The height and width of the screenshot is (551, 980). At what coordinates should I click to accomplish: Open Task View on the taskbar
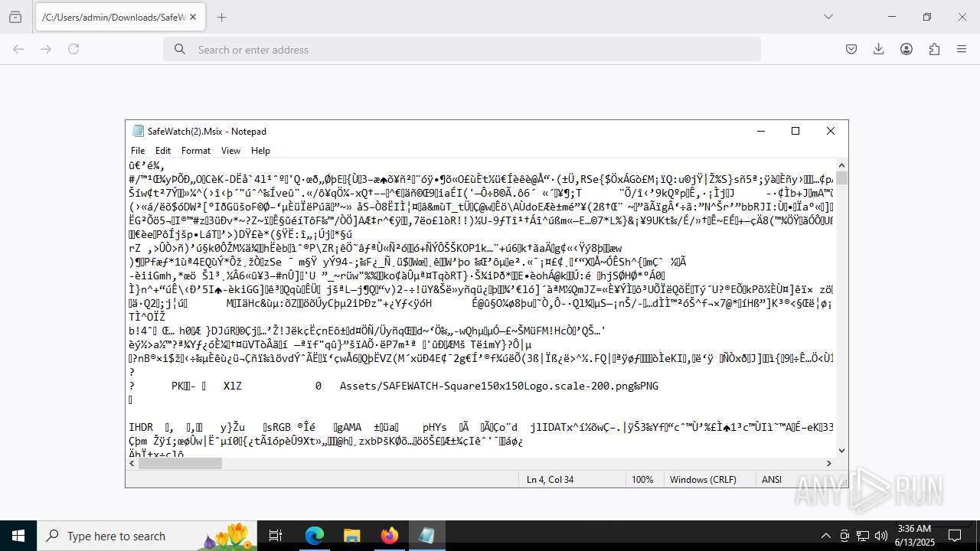[x=276, y=536]
